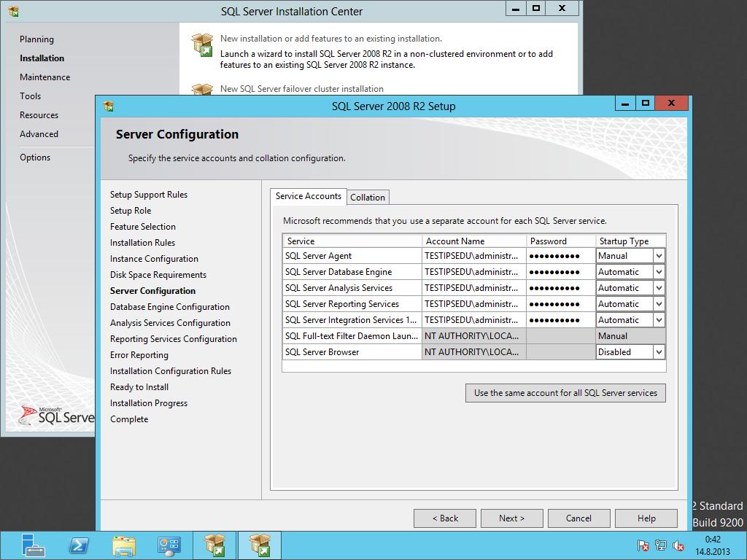Click the SQL Server Reporting Services account name
Viewport: 747px width, 560px height.
click(x=474, y=304)
